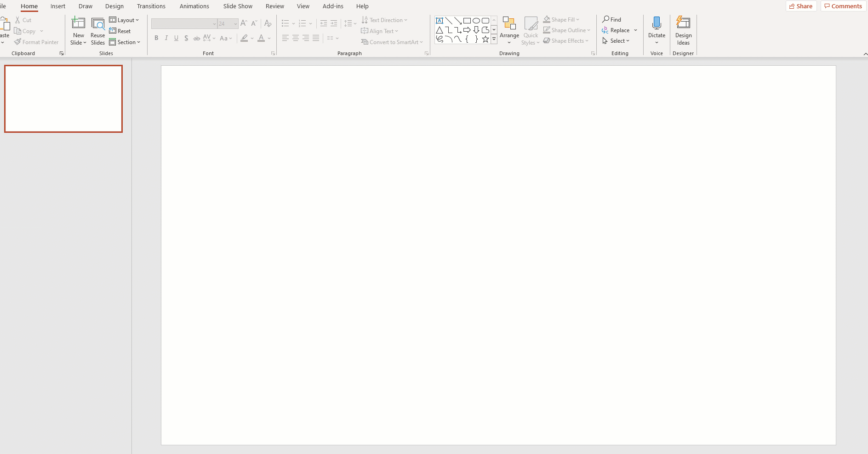Start Dictate with the microphone icon
This screenshot has height=454, width=868.
point(657,23)
